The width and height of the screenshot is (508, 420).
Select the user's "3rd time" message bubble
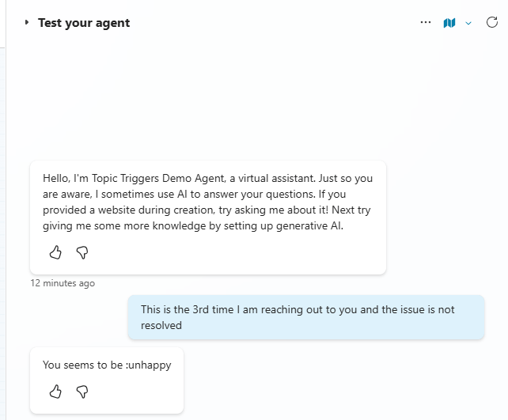[x=305, y=317]
